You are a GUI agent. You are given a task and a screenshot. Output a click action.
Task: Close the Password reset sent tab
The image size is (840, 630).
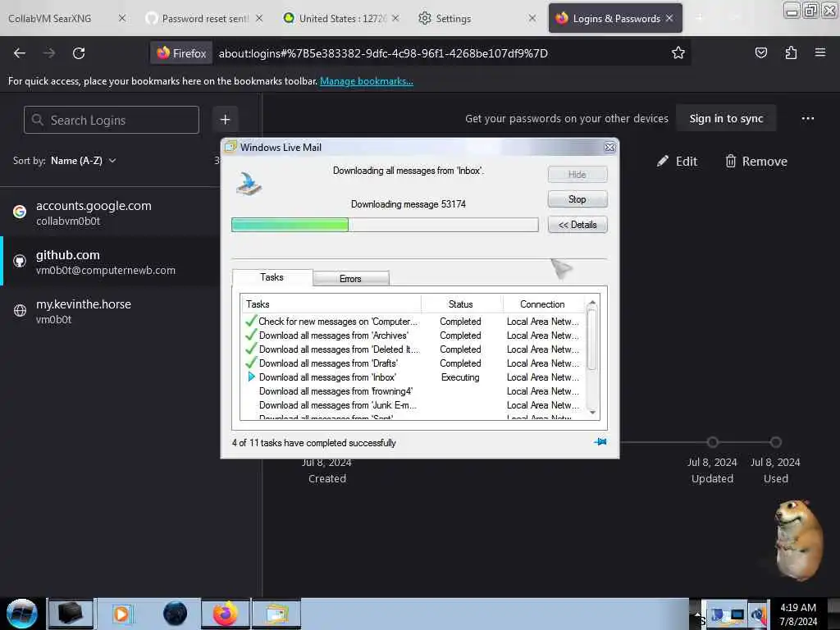tap(259, 18)
